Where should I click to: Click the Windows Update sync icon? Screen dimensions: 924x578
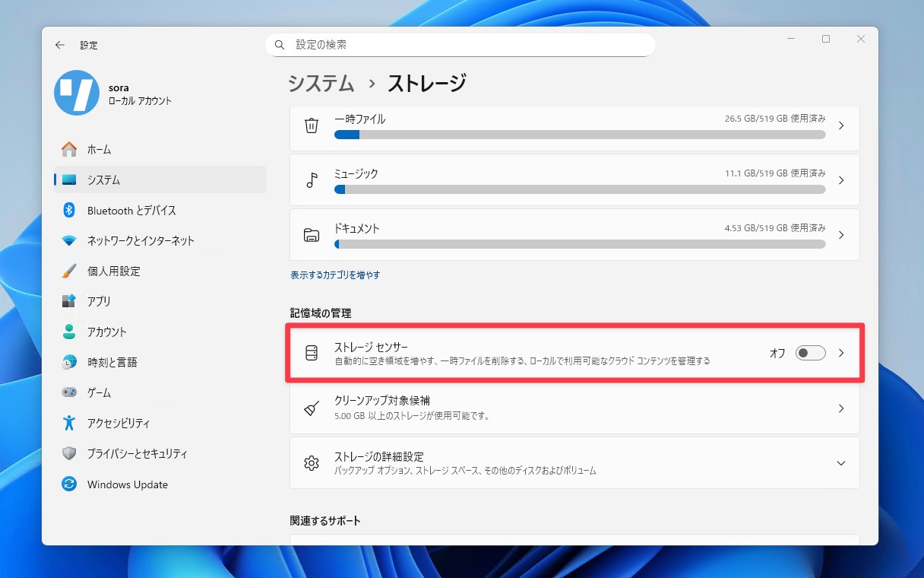pos(69,484)
